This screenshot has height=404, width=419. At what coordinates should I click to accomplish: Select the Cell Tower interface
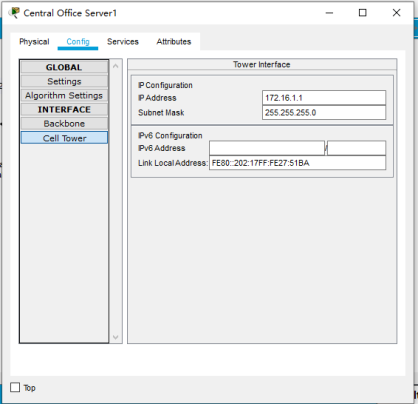pyautogui.click(x=64, y=138)
